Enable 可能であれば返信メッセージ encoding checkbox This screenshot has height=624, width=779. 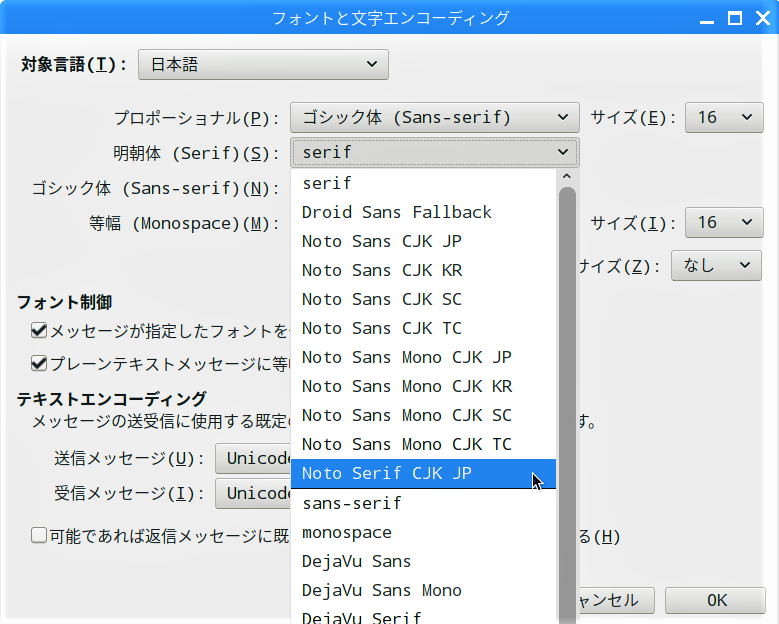click(x=39, y=536)
